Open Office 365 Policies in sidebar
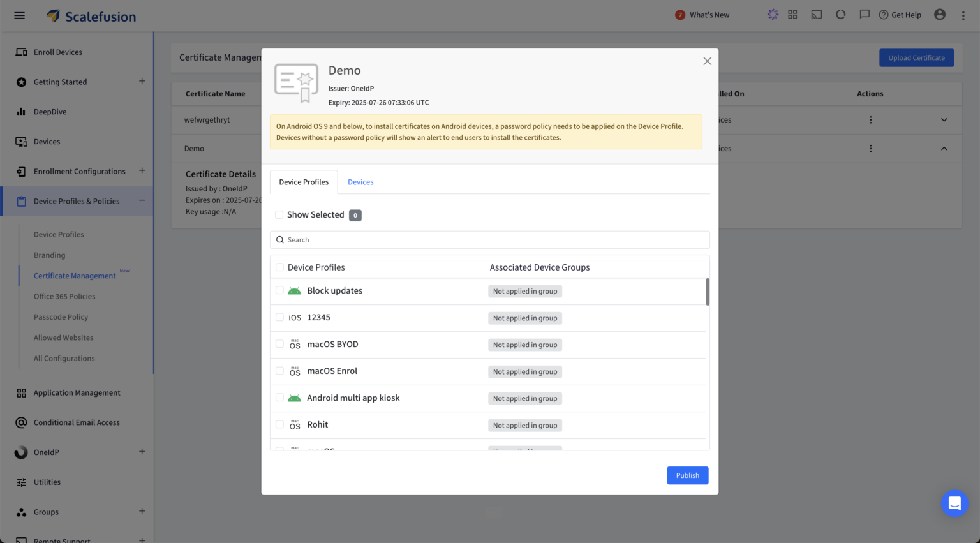This screenshot has width=980, height=543. 64,297
